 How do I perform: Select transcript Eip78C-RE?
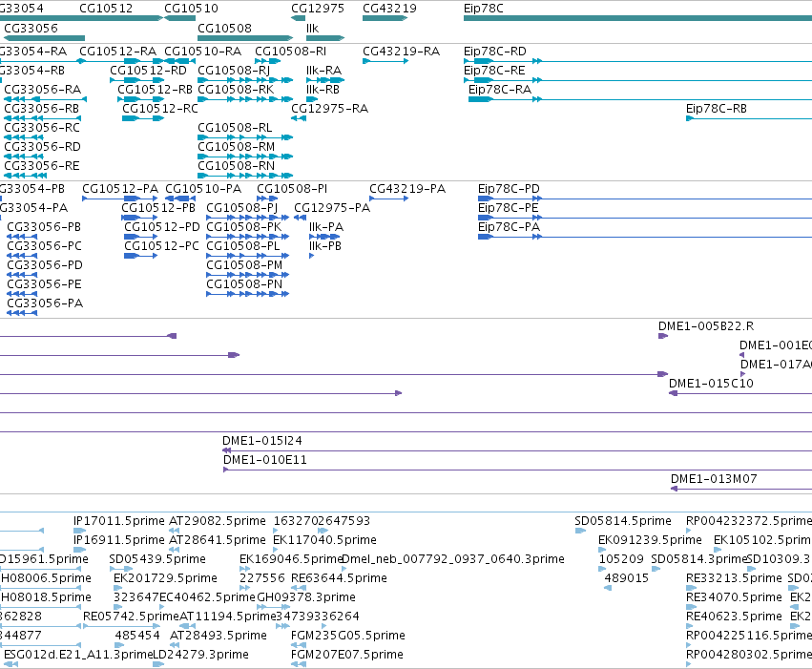[494, 71]
